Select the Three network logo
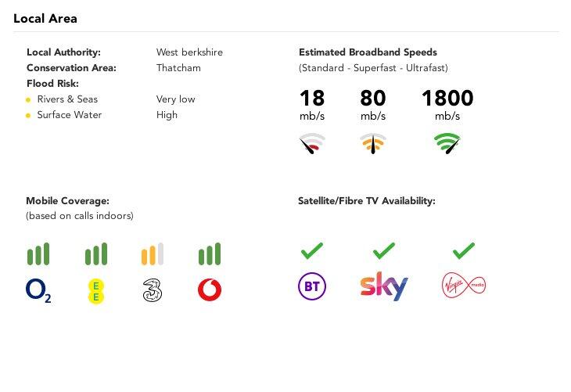 pos(153,291)
